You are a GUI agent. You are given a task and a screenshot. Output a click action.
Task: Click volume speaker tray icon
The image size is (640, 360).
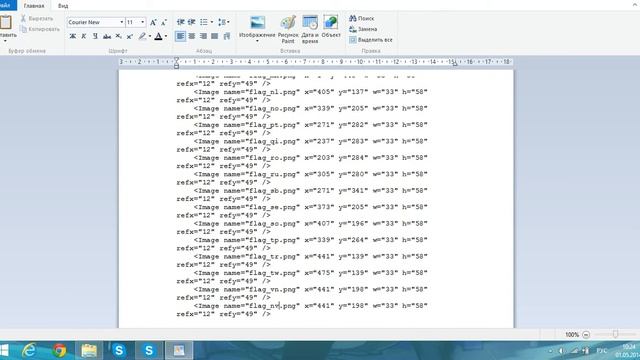pos(561,351)
